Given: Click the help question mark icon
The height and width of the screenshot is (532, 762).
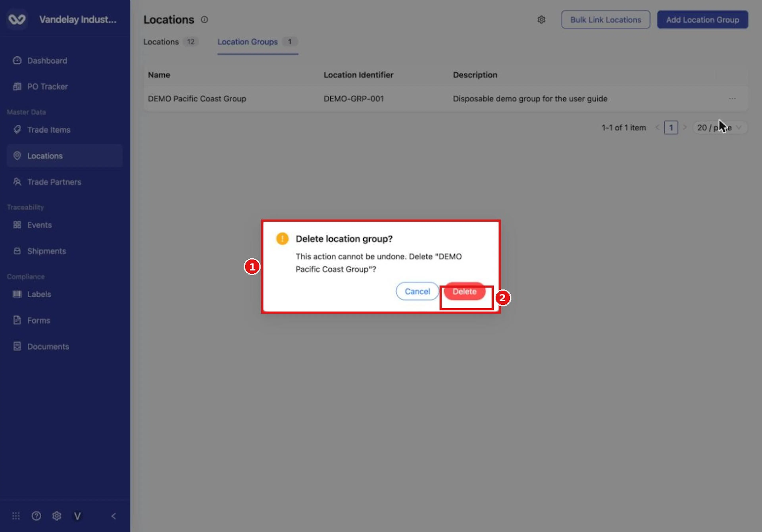Looking at the screenshot, I should tap(36, 516).
